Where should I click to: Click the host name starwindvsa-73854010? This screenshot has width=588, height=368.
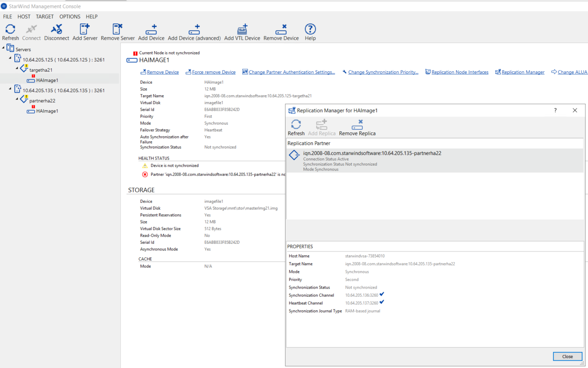365,256
